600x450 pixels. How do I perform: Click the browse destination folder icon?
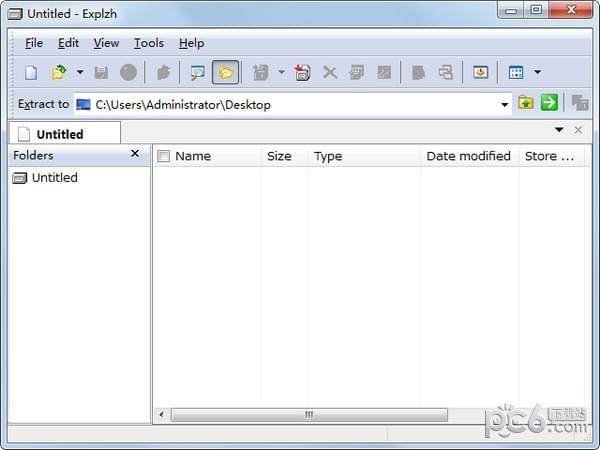click(526, 103)
